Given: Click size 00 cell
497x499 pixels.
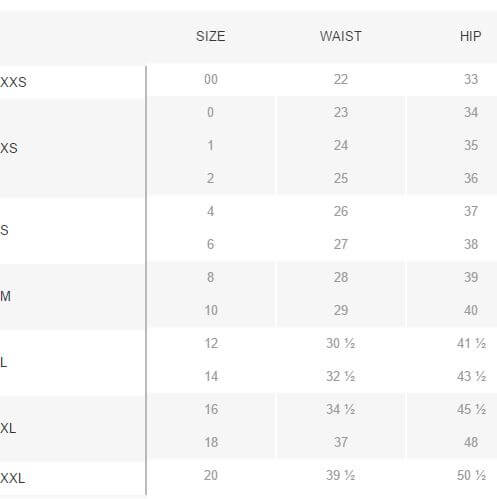Looking at the screenshot, I should pos(211,79).
